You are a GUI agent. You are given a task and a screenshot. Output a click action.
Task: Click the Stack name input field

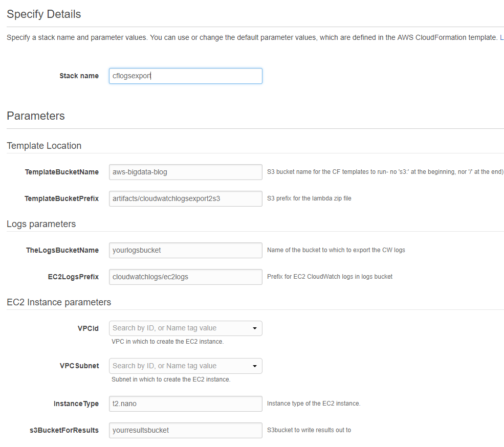[185, 76]
